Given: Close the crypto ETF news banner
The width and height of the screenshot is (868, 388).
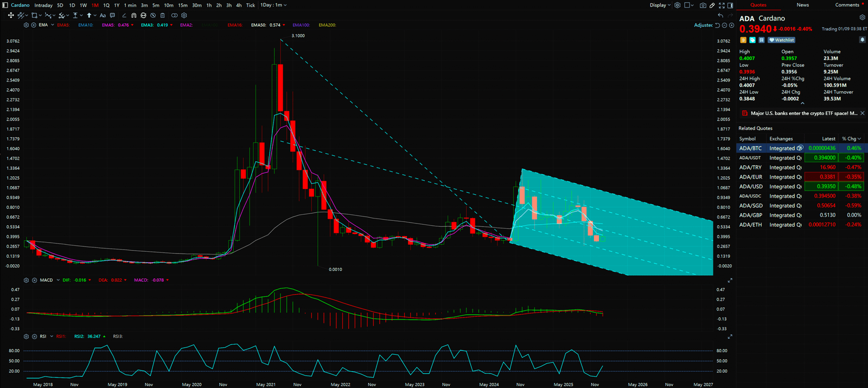Looking at the screenshot, I should 863,113.
